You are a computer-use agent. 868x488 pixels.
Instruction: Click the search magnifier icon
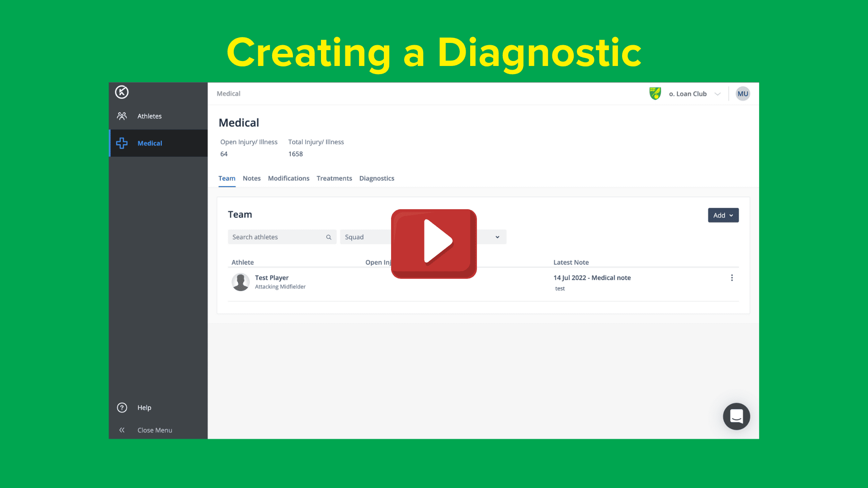coord(329,237)
